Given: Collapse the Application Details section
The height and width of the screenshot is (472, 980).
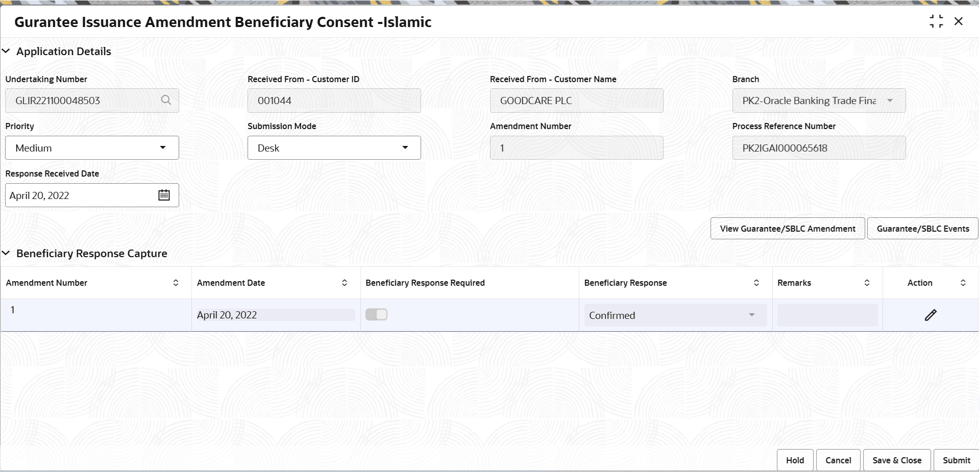Looking at the screenshot, I should (x=6, y=51).
